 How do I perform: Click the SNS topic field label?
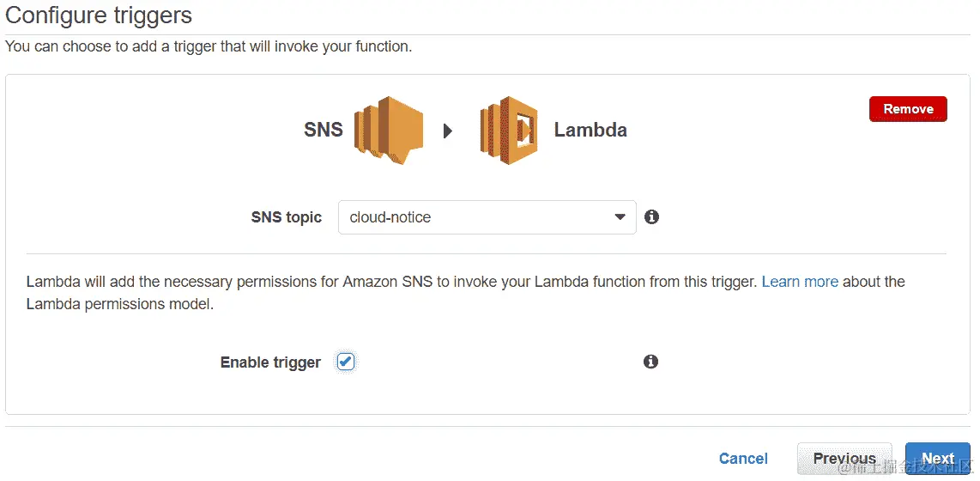[x=286, y=217]
